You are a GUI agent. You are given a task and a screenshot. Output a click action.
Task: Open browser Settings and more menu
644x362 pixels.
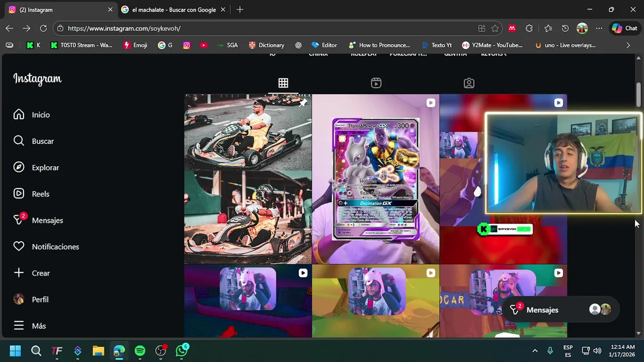tap(599, 28)
